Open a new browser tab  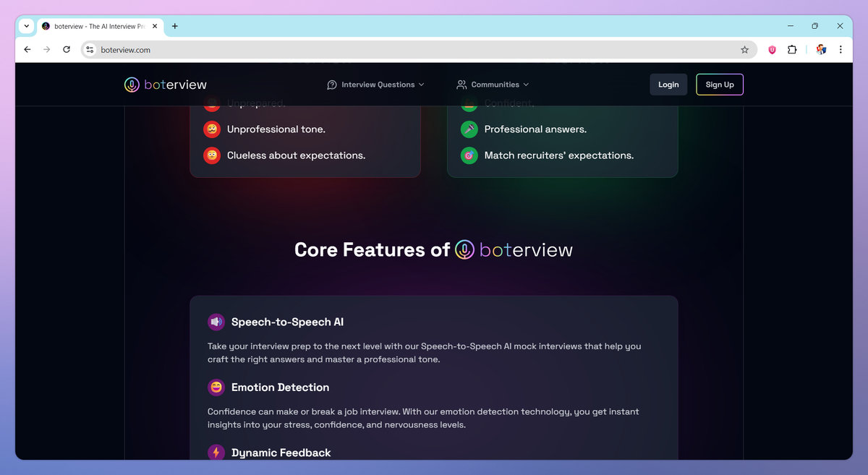175,26
